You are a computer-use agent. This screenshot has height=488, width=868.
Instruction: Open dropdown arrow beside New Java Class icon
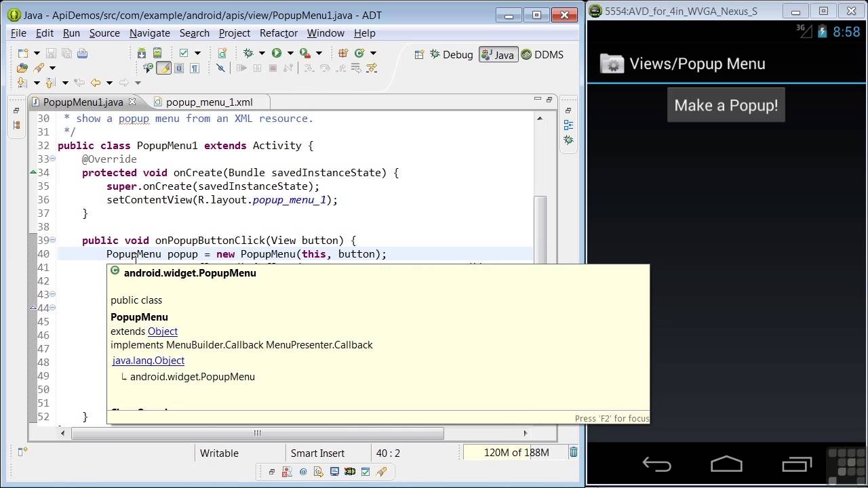(373, 54)
